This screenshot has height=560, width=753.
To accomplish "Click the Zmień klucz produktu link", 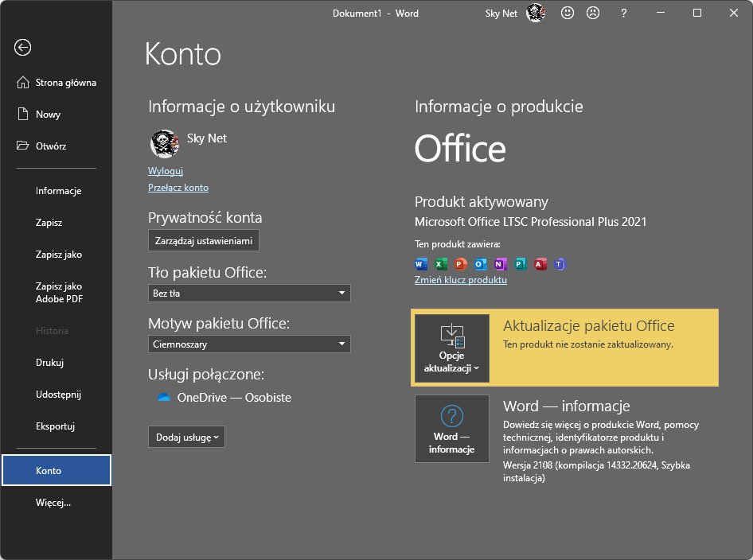I will [x=461, y=280].
